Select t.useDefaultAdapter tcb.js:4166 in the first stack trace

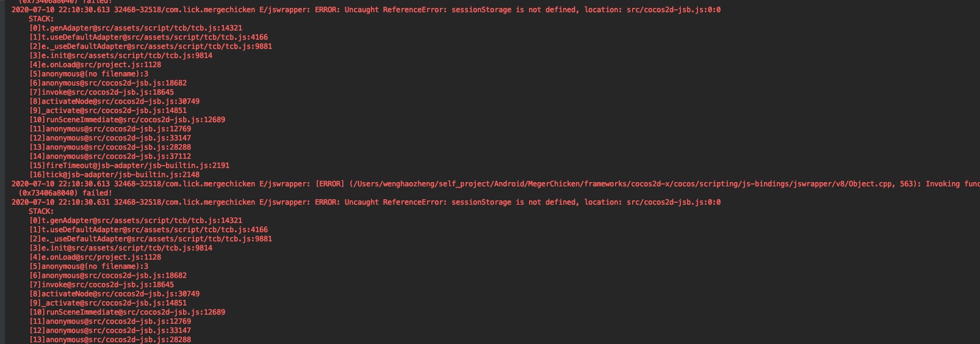148,37
